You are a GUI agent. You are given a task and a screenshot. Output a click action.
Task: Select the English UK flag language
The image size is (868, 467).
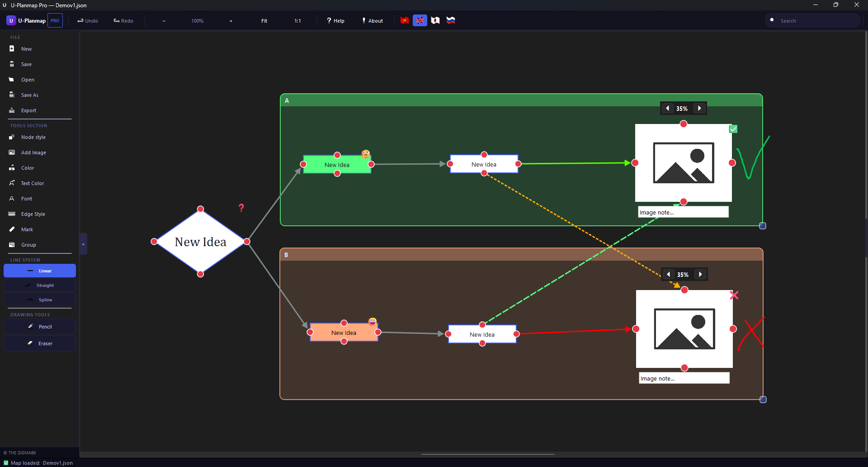click(420, 20)
